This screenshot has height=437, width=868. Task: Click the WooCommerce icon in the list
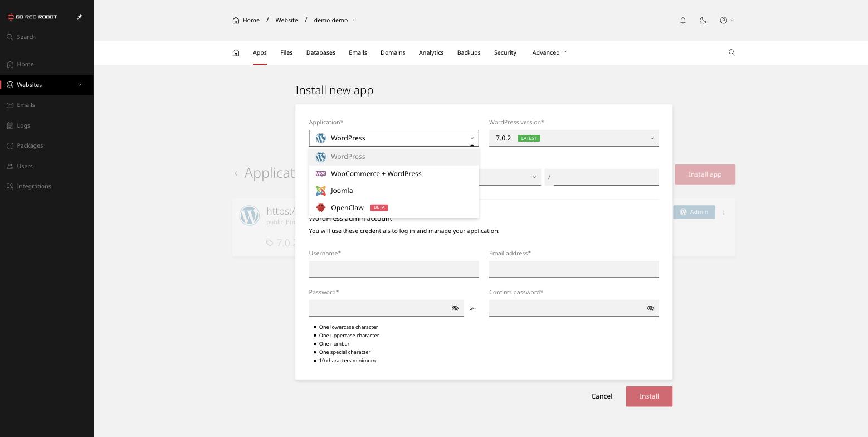321,174
